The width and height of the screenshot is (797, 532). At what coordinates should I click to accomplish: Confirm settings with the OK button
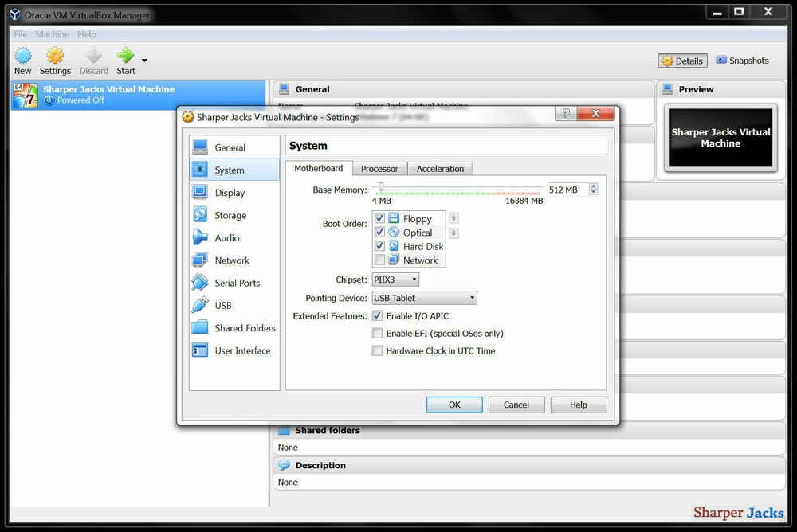(x=454, y=405)
